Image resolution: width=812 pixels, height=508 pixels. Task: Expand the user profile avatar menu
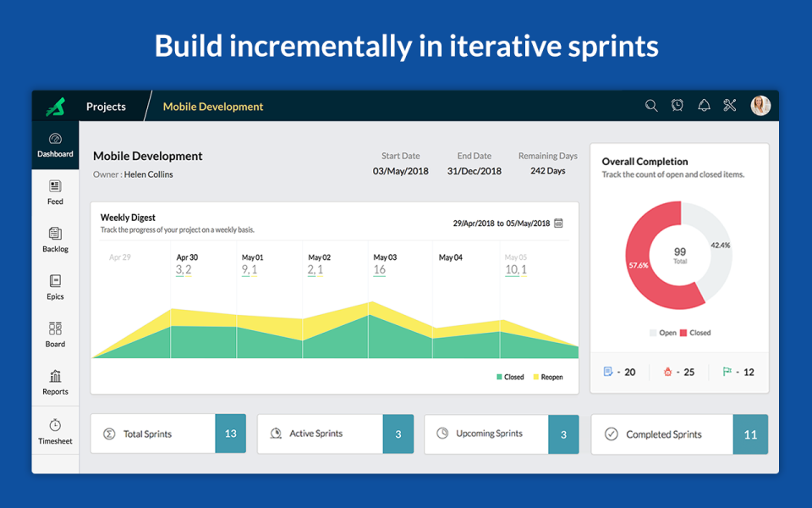[760, 105]
